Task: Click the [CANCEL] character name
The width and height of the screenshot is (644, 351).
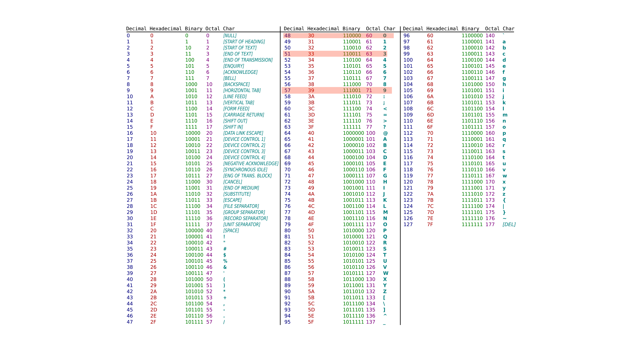Action: (x=233, y=182)
